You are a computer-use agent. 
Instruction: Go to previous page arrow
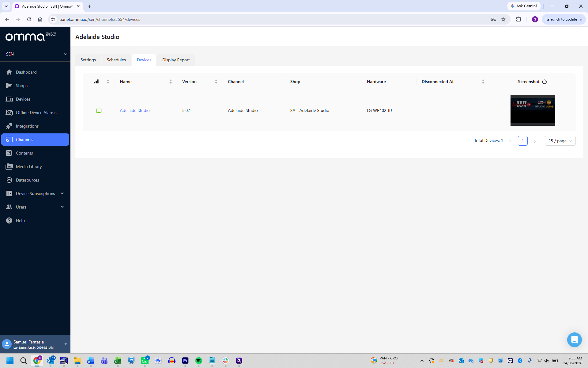click(511, 141)
